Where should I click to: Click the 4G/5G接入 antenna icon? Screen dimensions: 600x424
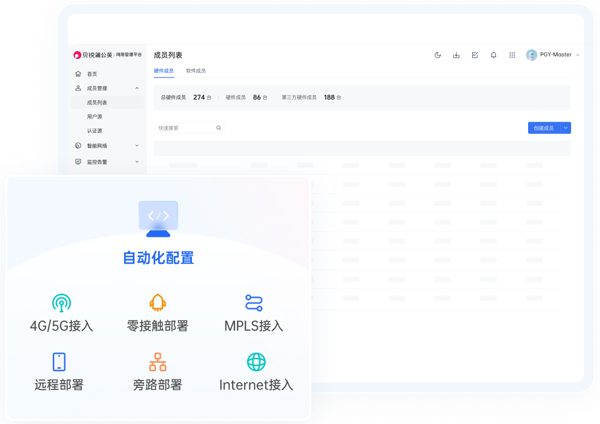(61, 303)
